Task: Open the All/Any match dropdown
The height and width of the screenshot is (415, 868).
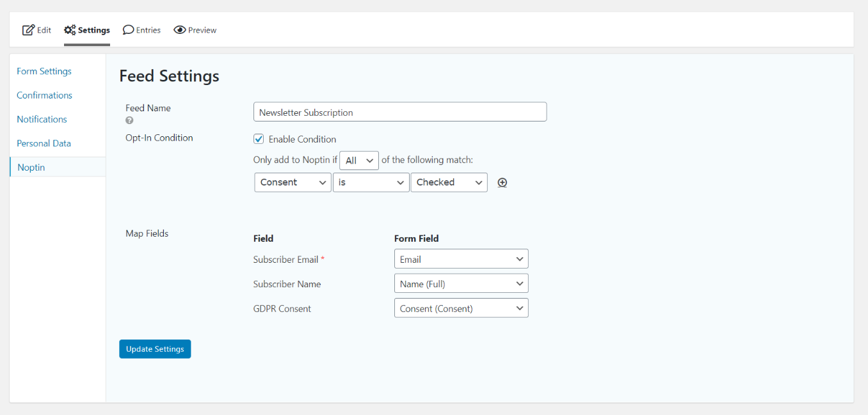Action: click(359, 161)
